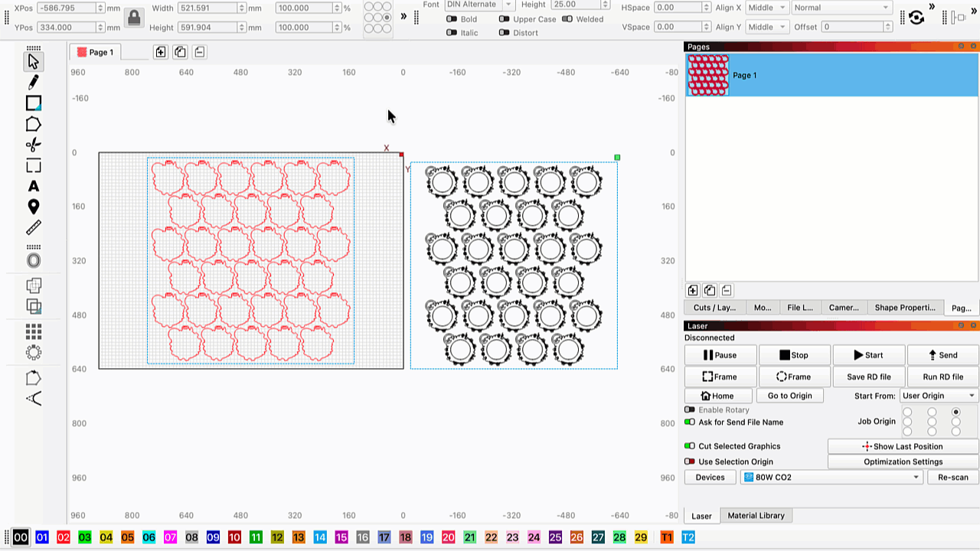This screenshot has width=980, height=551.
Task: Open Align X Middle dropdown
Action: [x=766, y=7]
